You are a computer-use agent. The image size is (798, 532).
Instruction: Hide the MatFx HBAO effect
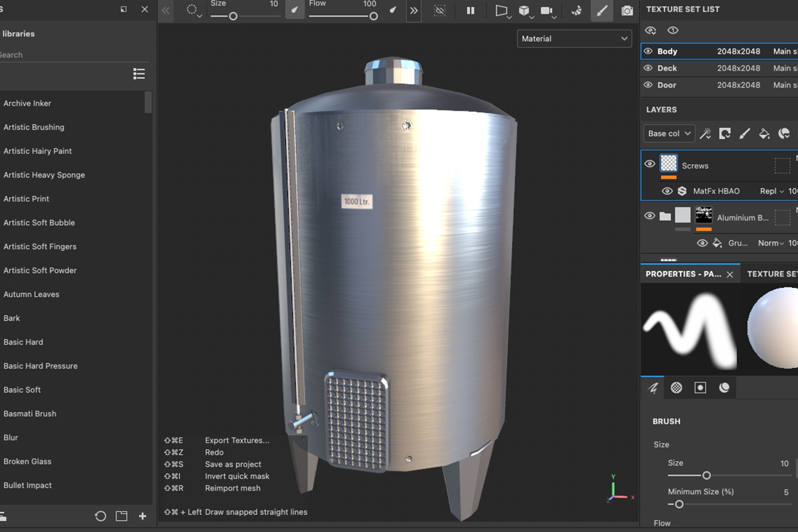coord(667,191)
